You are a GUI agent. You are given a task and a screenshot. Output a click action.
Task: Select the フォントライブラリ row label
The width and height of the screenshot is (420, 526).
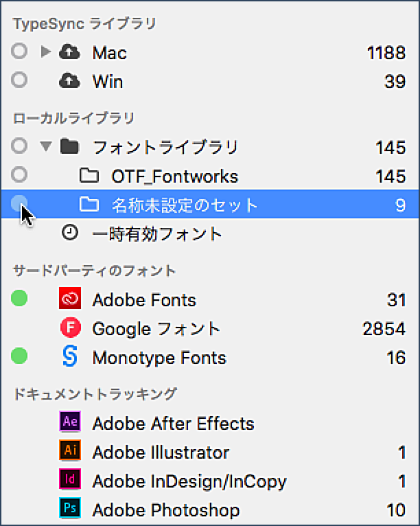point(165,147)
